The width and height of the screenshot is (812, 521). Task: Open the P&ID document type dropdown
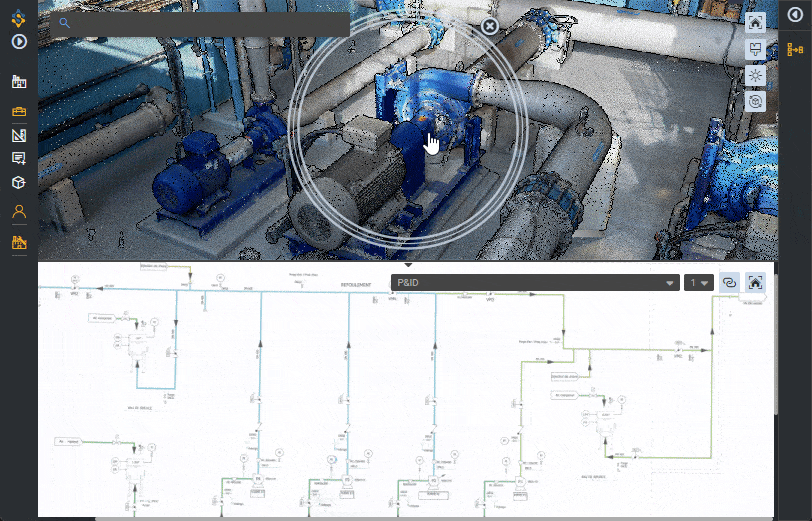[x=536, y=283]
